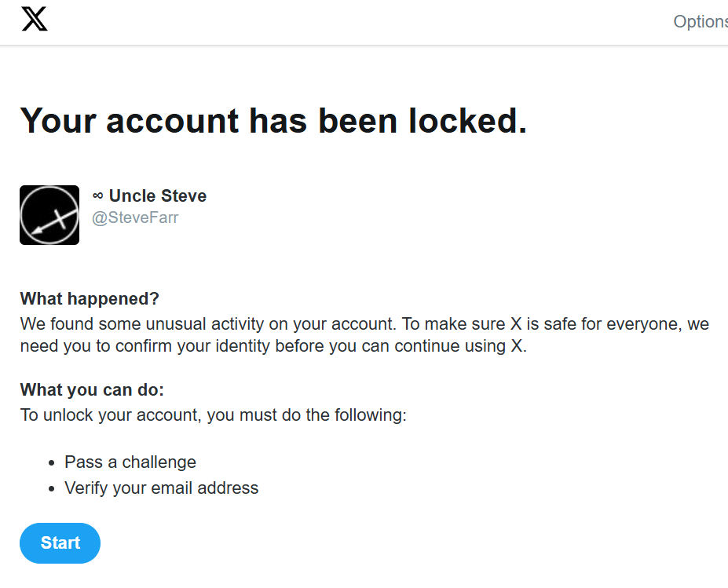728x588 pixels.
Task: Click the "What happened?" subheading
Action: (x=90, y=298)
